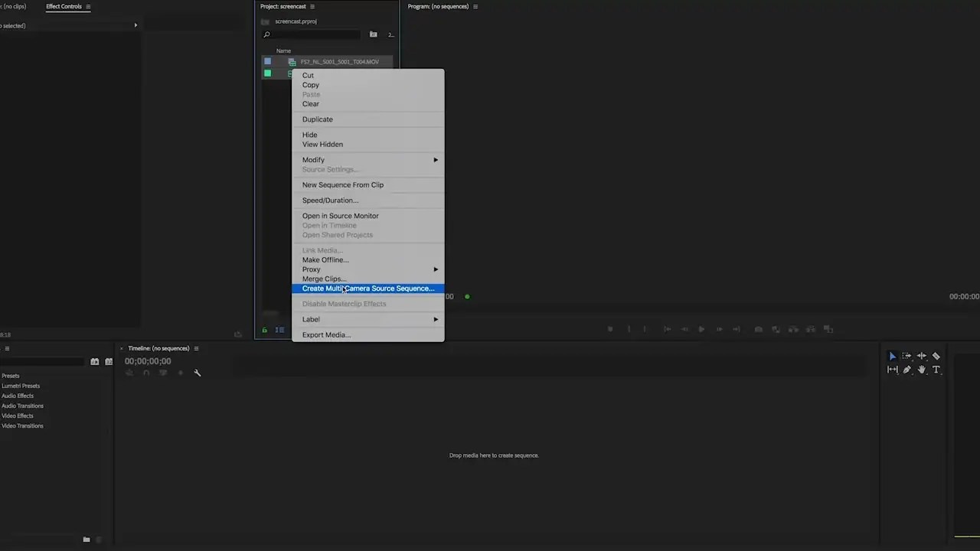Select the Pen tool
The width and height of the screenshot is (980, 551).
907,370
